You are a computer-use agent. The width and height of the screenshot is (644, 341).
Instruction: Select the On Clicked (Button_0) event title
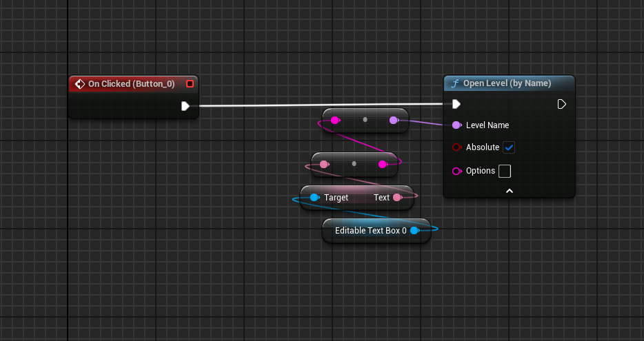131,84
